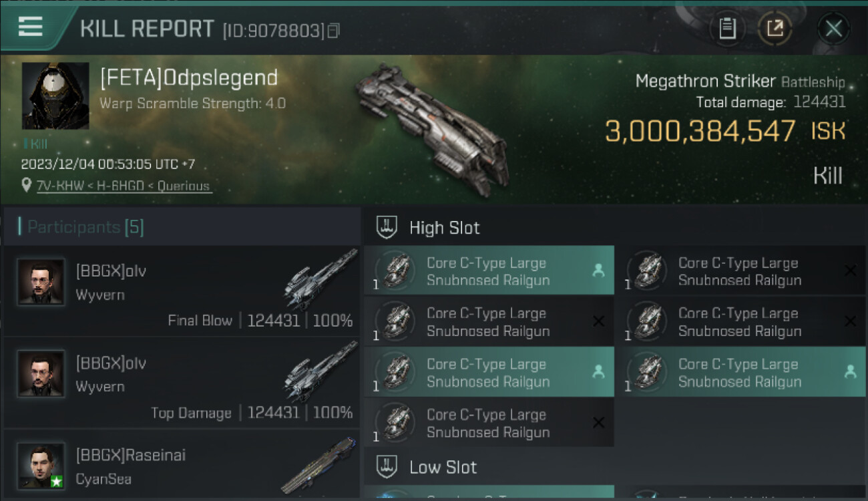Open the 7V-KHW location link
The image size is (868, 501).
124,186
